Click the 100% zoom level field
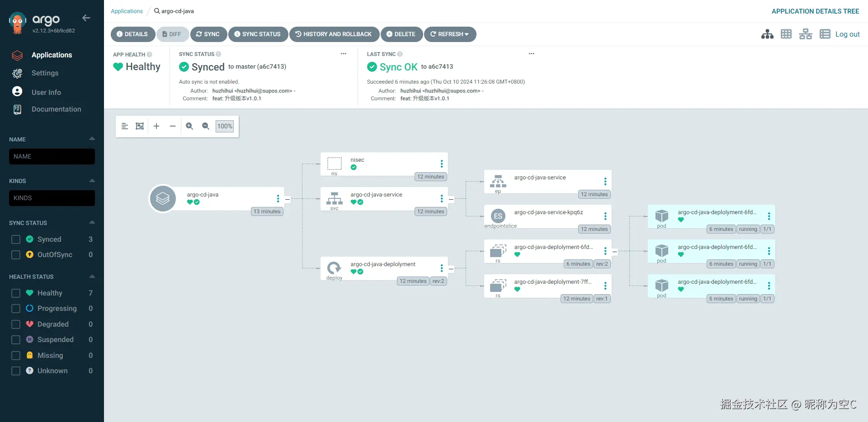 point(225,127)
